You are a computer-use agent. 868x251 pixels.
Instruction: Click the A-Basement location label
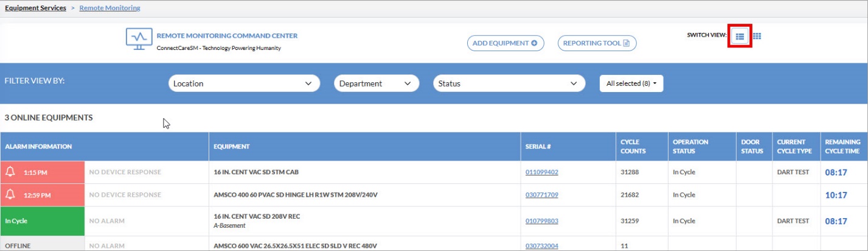[229, 225]
